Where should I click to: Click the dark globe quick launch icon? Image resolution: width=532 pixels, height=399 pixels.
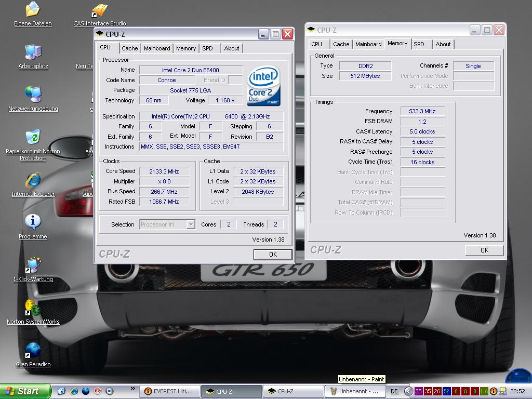click(86, 391)
